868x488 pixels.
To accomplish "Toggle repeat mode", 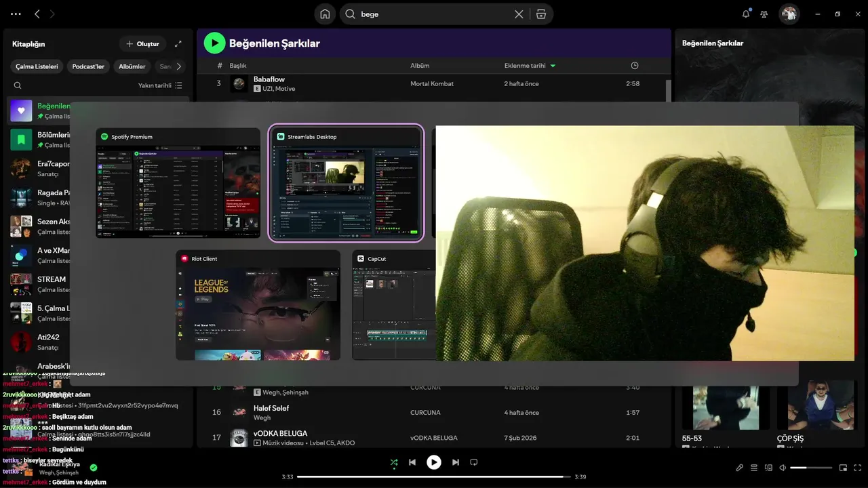I will pos(474,462).
